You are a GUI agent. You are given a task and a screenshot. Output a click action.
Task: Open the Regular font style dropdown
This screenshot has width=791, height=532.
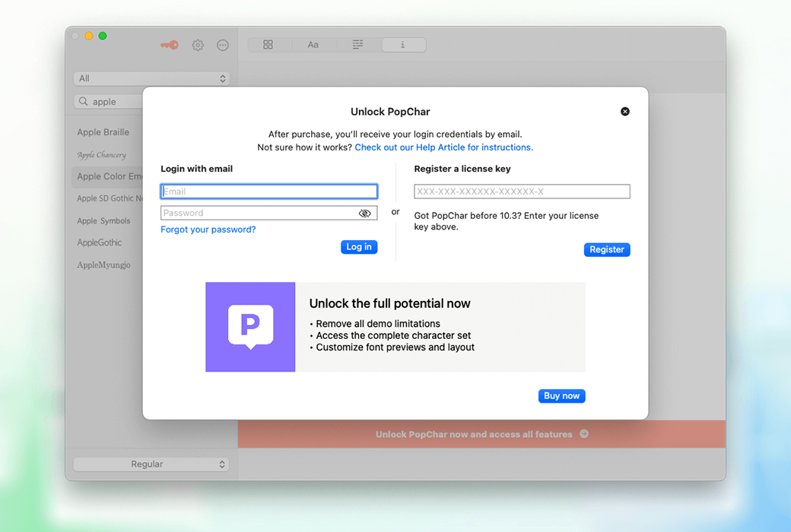(151, 464)
